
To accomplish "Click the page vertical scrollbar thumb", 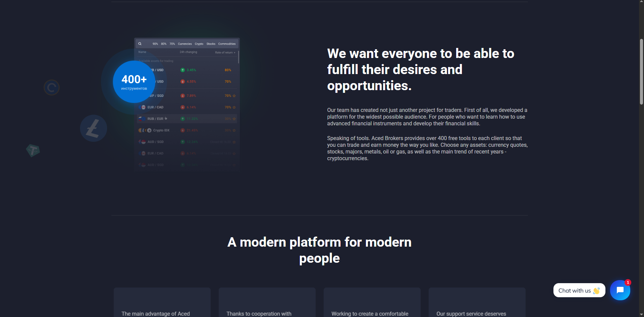I will click(x=641, y=72).
